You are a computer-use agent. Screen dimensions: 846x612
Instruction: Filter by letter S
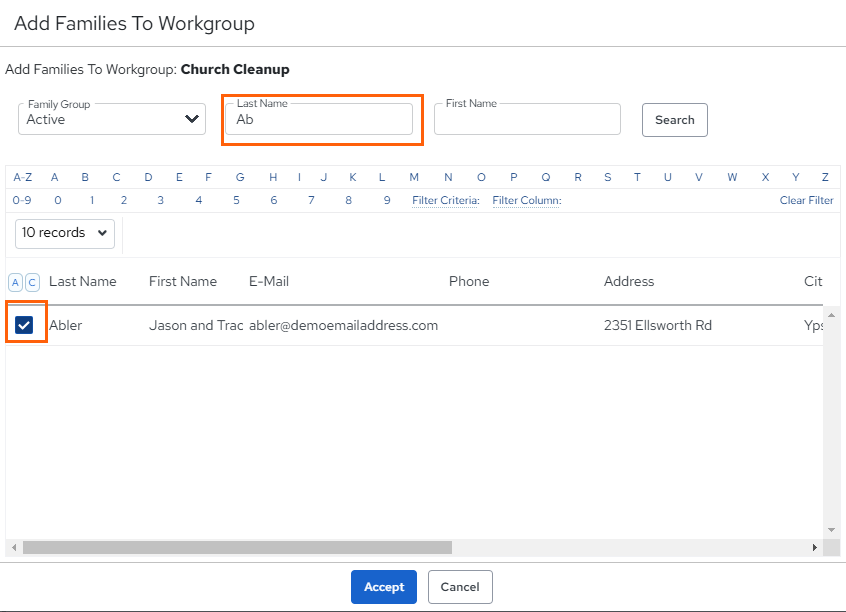pos(608,177)
